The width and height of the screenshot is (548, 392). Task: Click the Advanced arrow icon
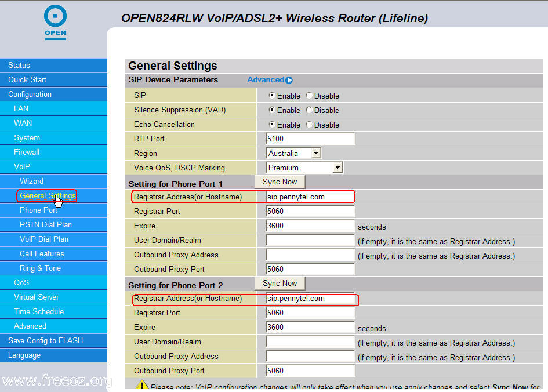289,80
